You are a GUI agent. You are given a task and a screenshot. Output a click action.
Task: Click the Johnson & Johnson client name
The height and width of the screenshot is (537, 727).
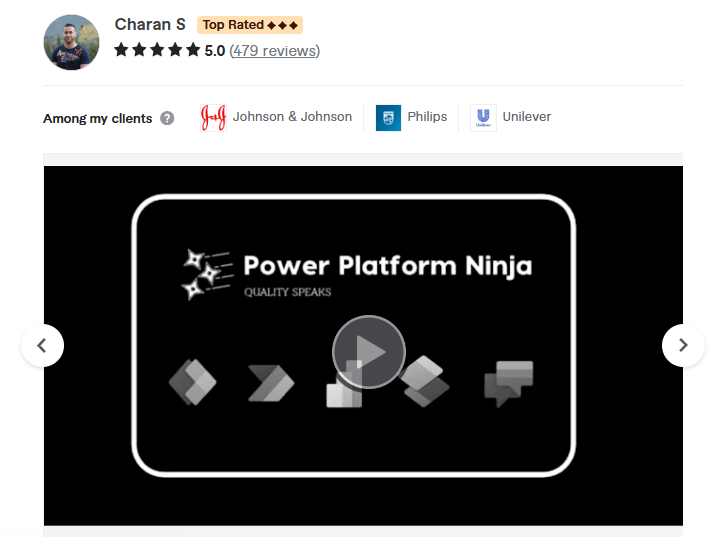292,117
